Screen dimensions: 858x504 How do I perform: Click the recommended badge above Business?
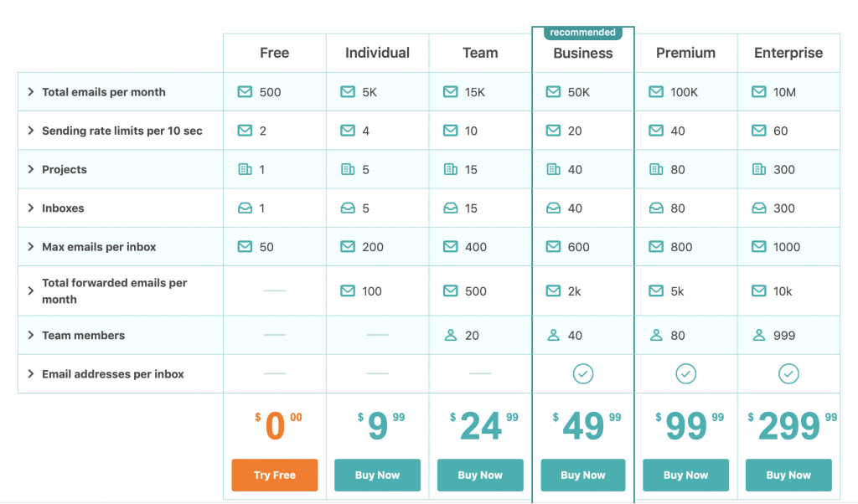coord(583,33)
